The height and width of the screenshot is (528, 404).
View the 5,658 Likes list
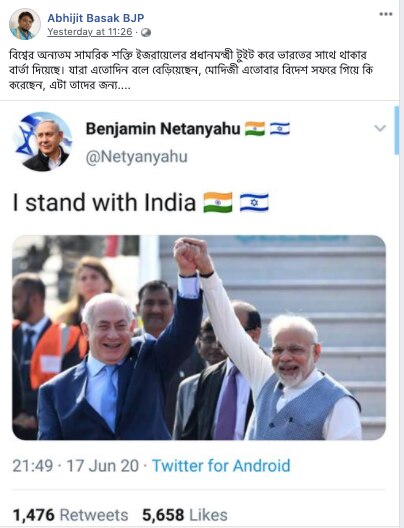(x=185, y=515)
